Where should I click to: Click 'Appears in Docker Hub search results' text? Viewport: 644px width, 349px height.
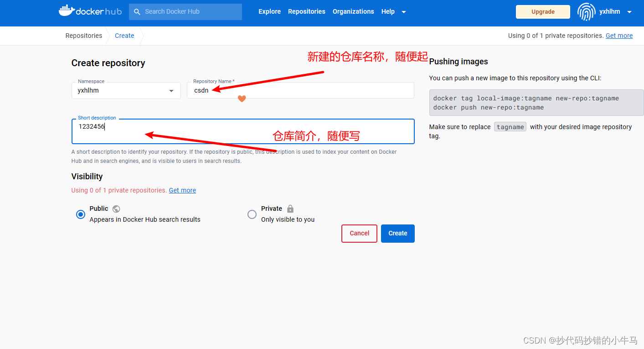[x=145, y=219]
